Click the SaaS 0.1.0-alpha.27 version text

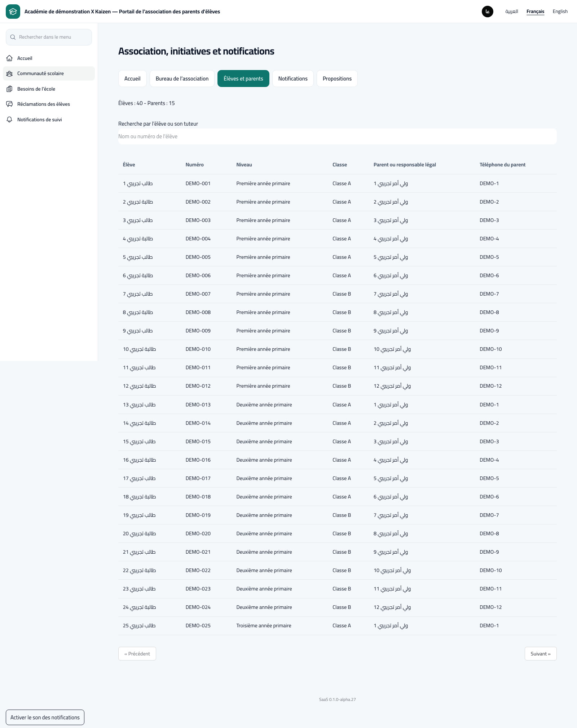click(338, 699)
